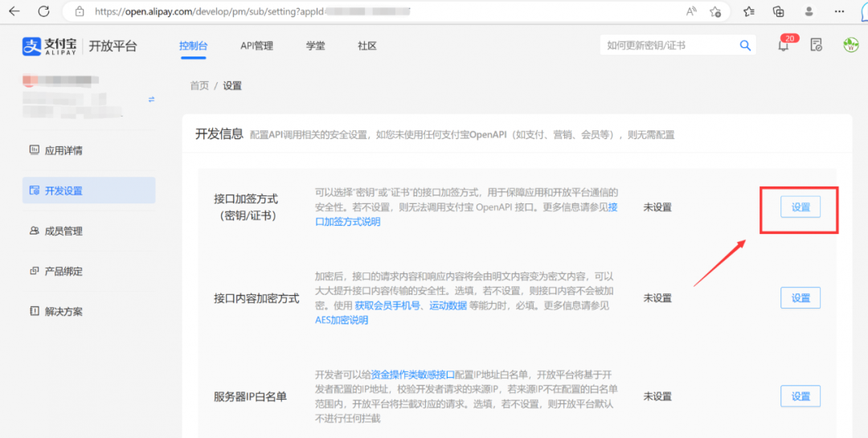The height and width of the screenshot is (438, 868).
Task: Open the 社区 tab
Action: [367, 46]
